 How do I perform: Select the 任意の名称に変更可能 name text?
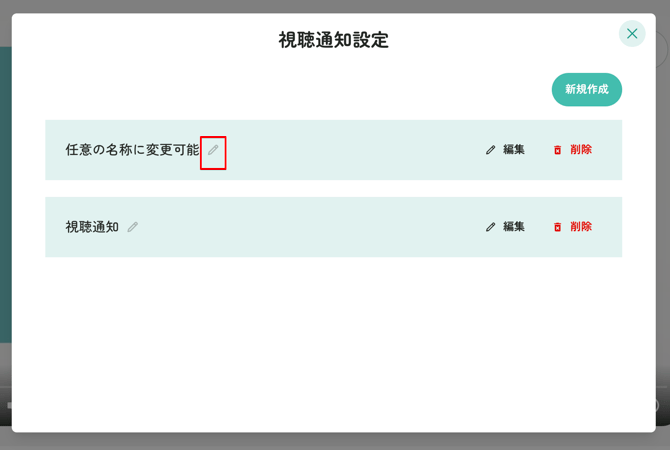point(132,150)
